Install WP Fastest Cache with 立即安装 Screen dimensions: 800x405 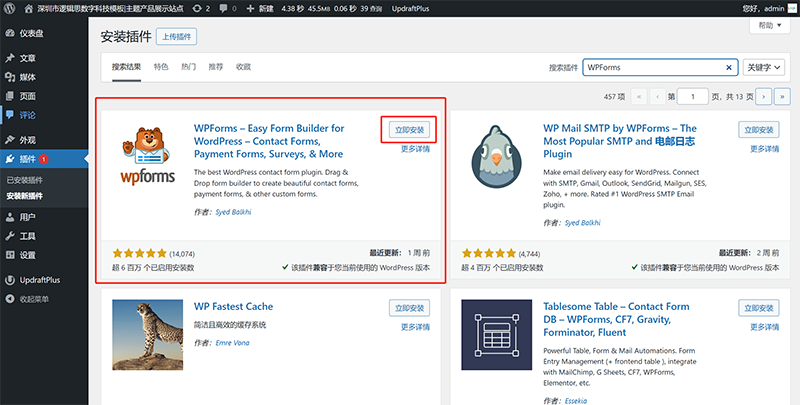(410, 308)
